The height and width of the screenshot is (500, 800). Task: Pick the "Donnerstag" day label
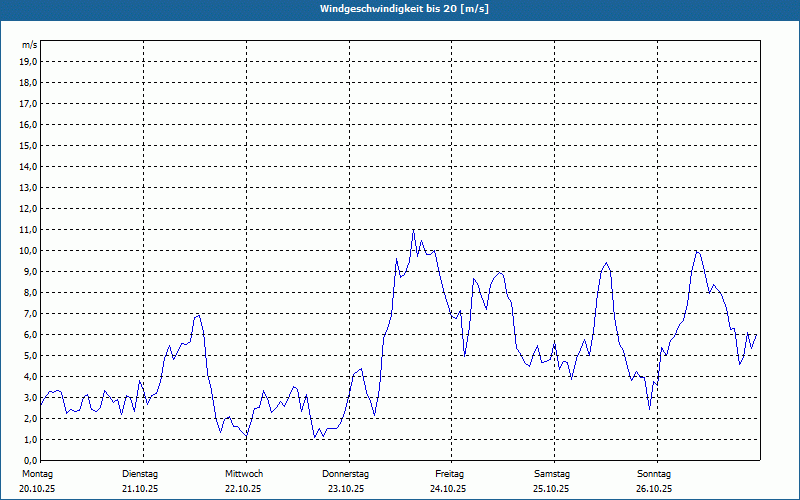346,473
